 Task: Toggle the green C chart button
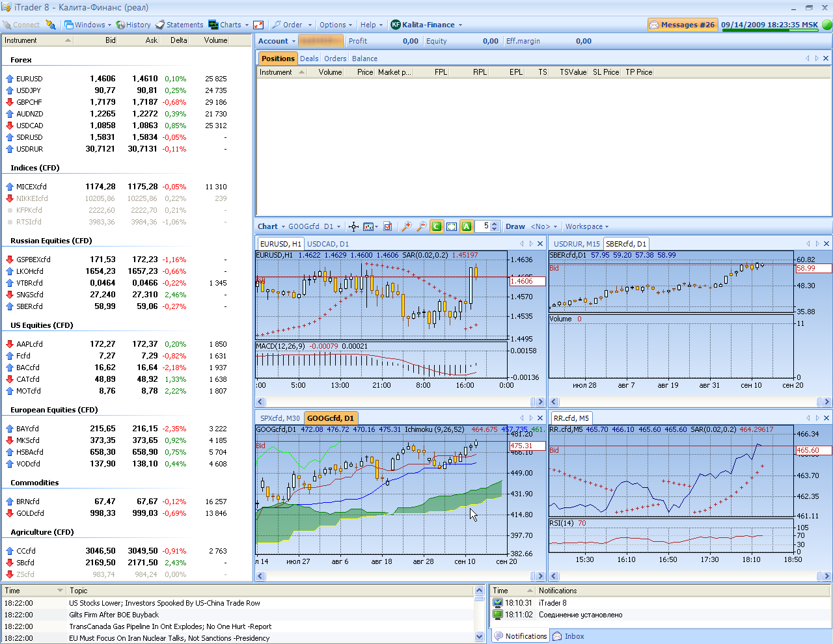click(437, 226)
